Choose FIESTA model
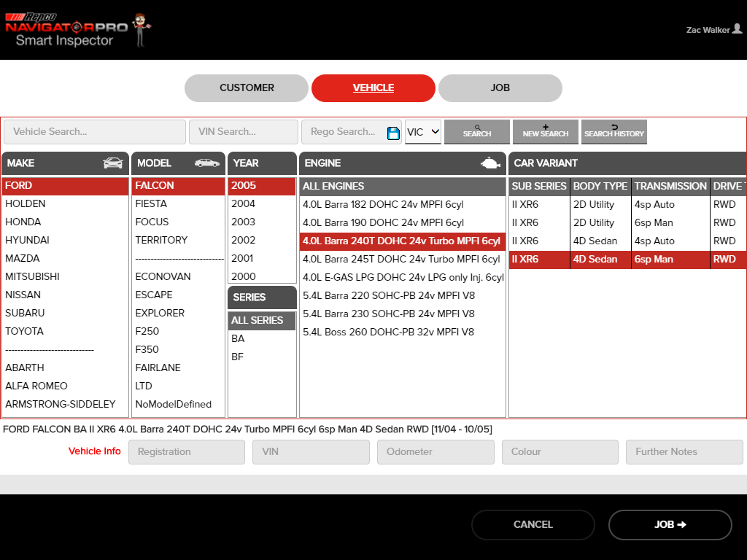Screen dimensions: 747x560 click(178, 204)
